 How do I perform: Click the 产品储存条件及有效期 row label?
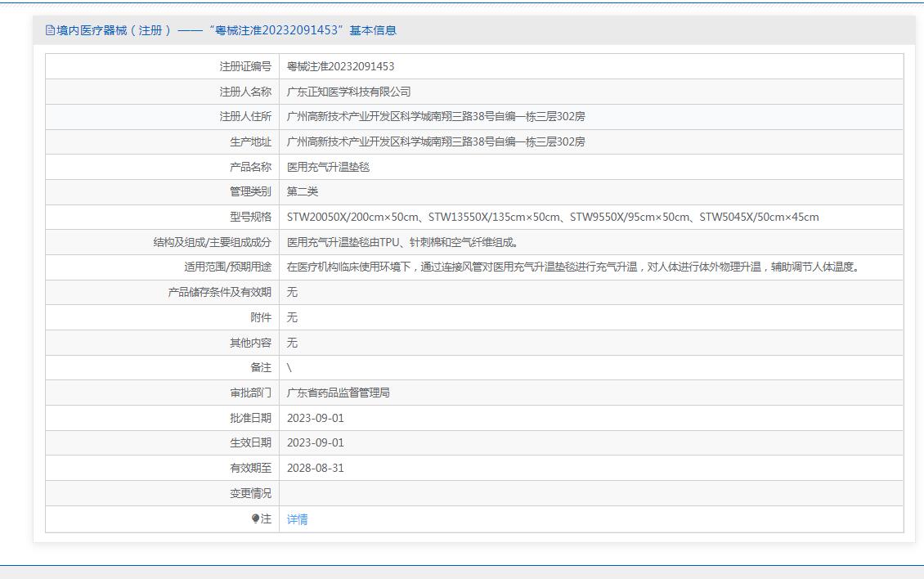(219, 292)
